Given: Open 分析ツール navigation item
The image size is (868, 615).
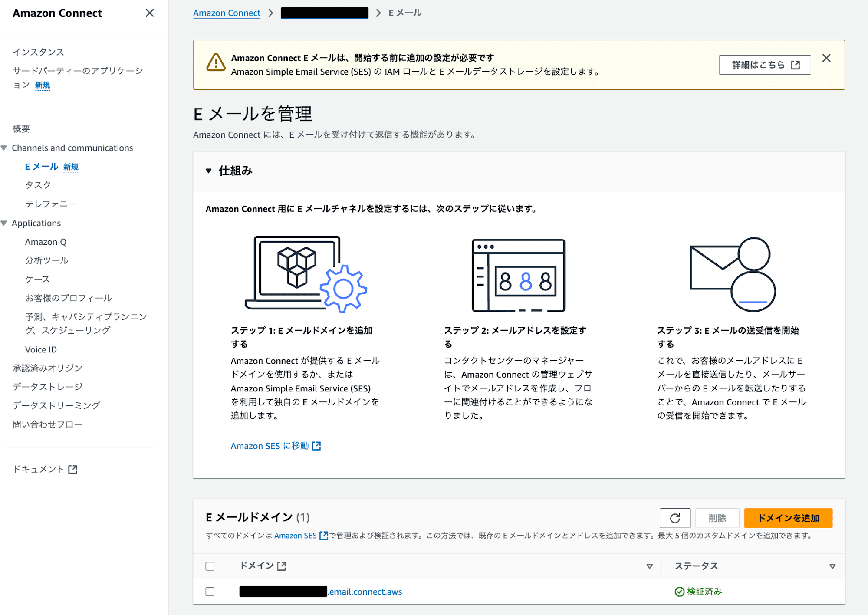Looking at the screenshot, I should point(46,260).
